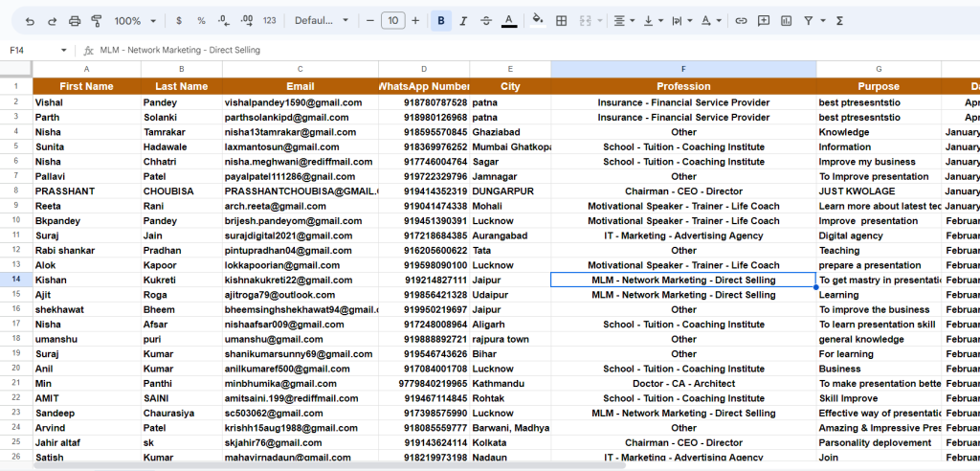Screen dimensions: 980x471
Task: Insert comment icon
Action: [x=763, y=21]
